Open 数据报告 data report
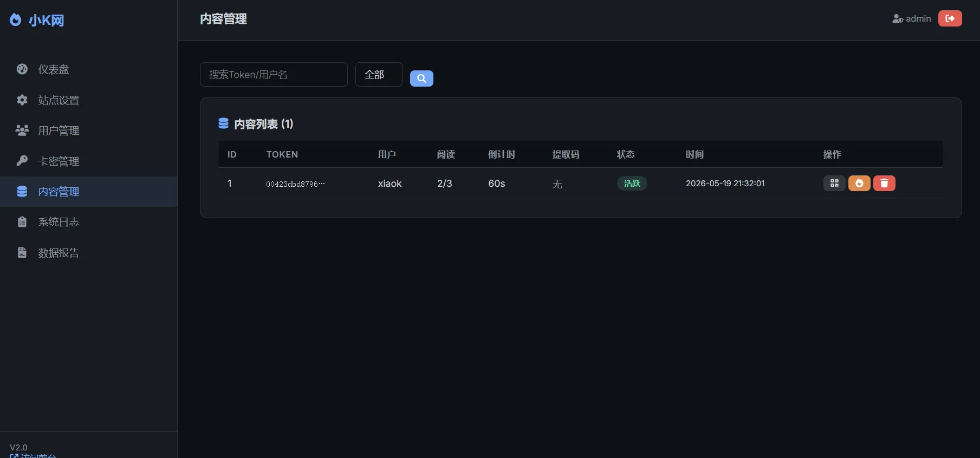 click(88, 253)
